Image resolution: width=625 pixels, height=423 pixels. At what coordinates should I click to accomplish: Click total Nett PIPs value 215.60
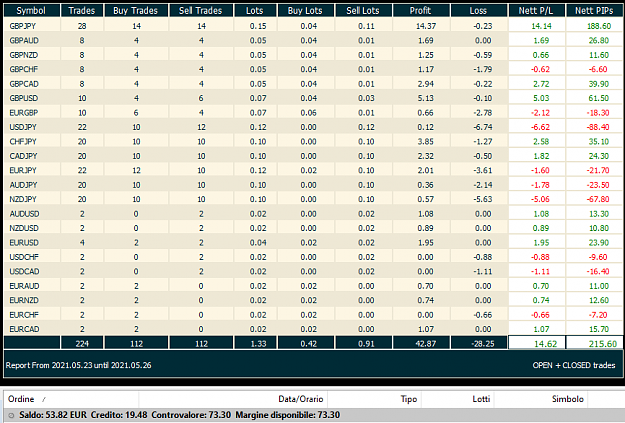coord(603,344)
